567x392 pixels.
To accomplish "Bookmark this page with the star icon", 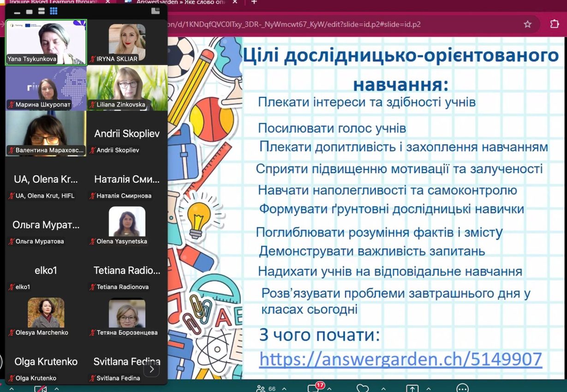I will pyautogui.click(x=528, y=24).
